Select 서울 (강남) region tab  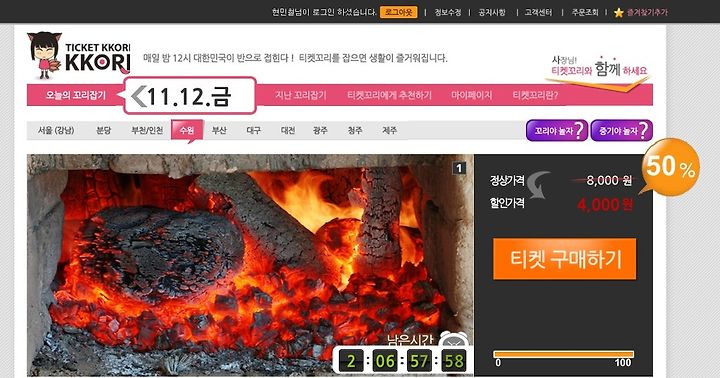click(56, 130)
